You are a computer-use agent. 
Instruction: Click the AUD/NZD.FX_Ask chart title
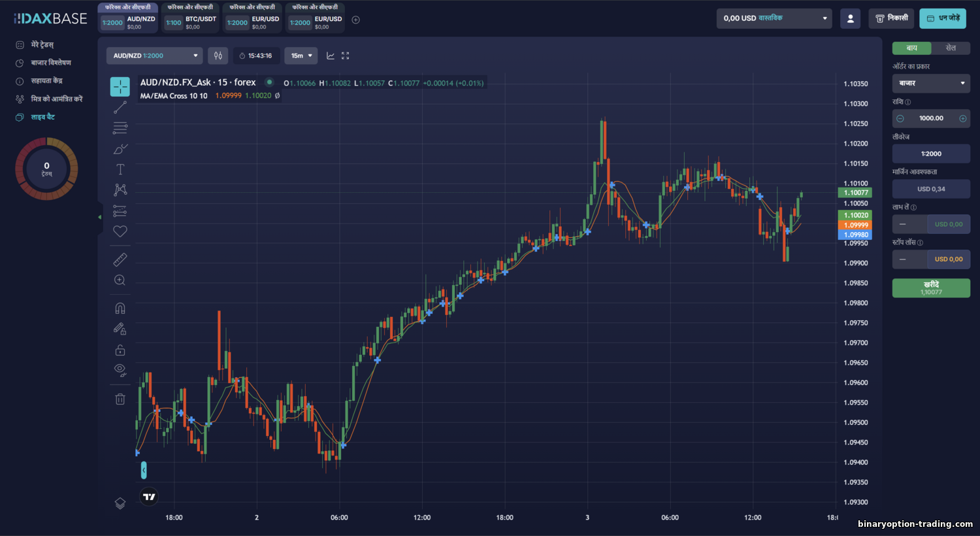pos(198,82)
